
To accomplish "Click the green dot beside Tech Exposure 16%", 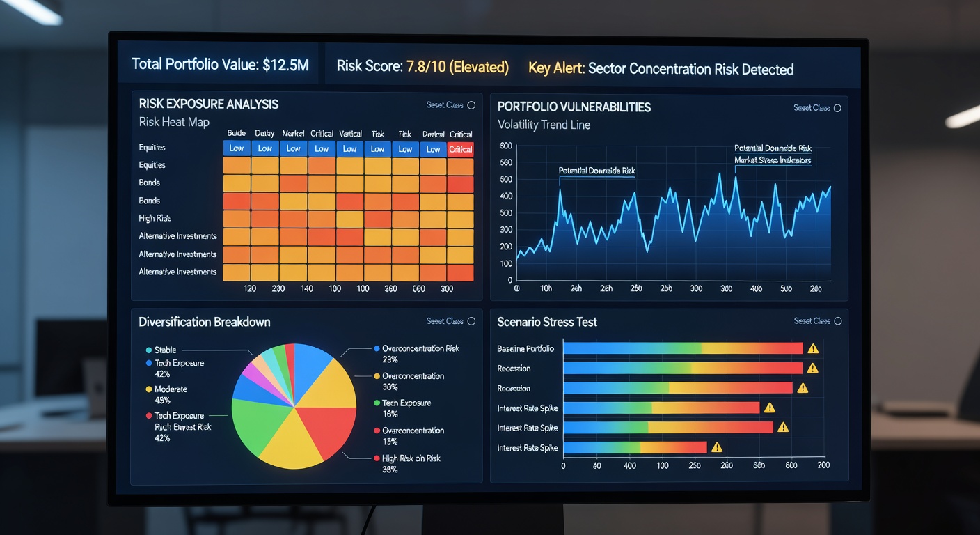I will [x=377, y=403].
